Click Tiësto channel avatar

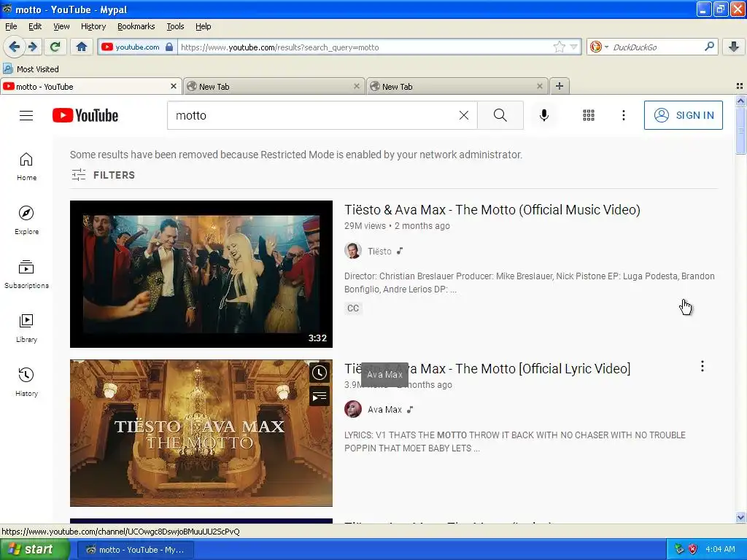pyautogui.click(x=353, y=251)
